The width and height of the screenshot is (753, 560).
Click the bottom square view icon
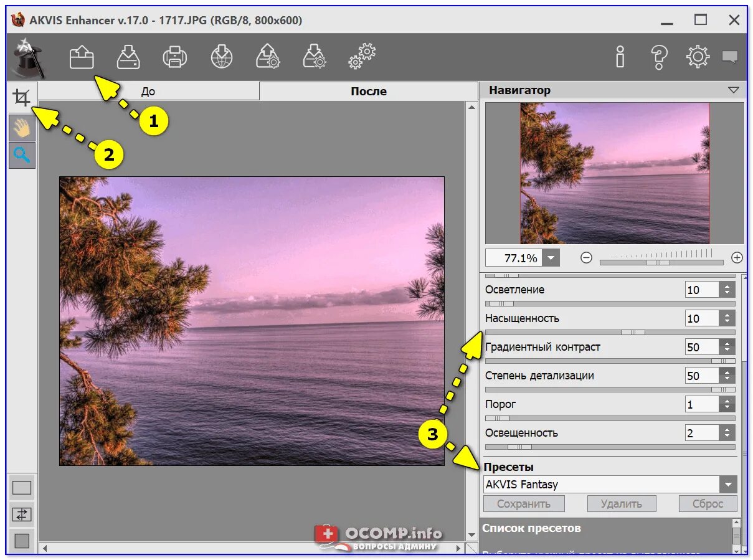click(x=22, y=541)
